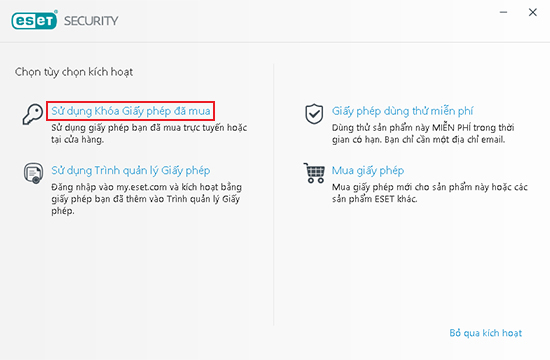The image size is (550, 360).
Task: Click the SECURITY product title text
Action: (91, 21)
